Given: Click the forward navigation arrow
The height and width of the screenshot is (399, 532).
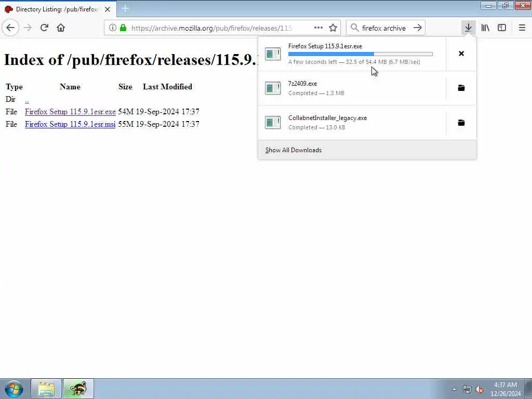Looking at the screenshot, I should (x=28, y=28).
